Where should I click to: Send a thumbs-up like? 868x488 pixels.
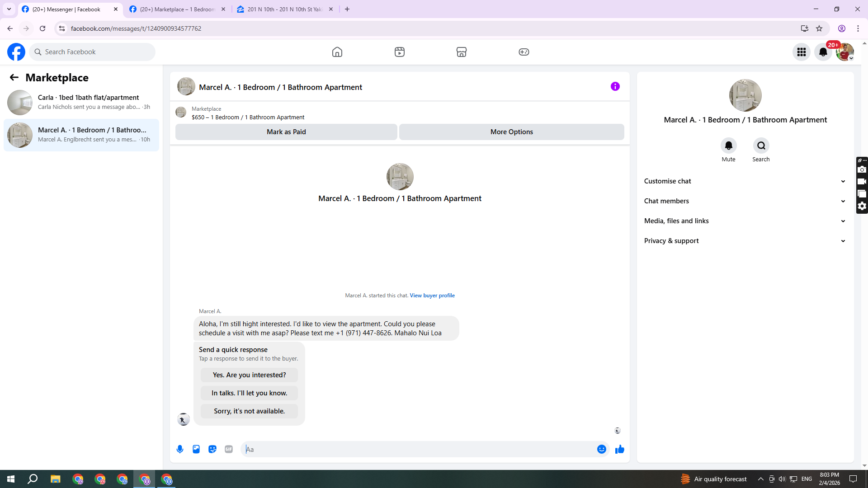619,449
